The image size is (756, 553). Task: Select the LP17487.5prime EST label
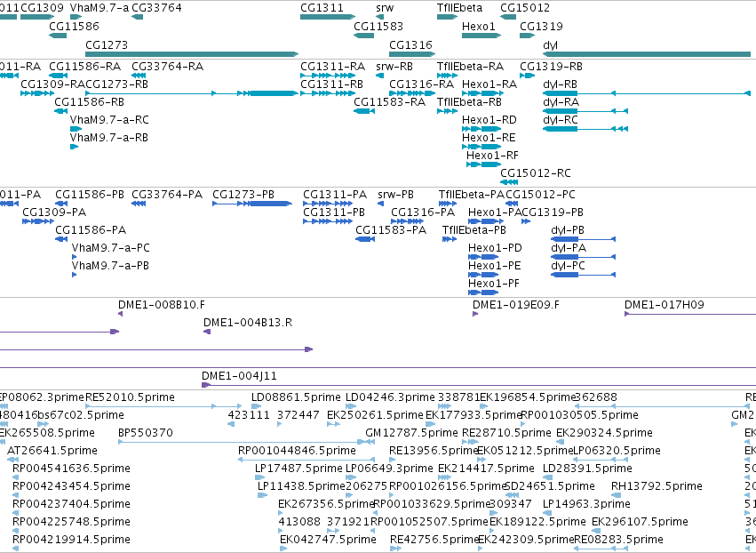(x=298, y=469)
